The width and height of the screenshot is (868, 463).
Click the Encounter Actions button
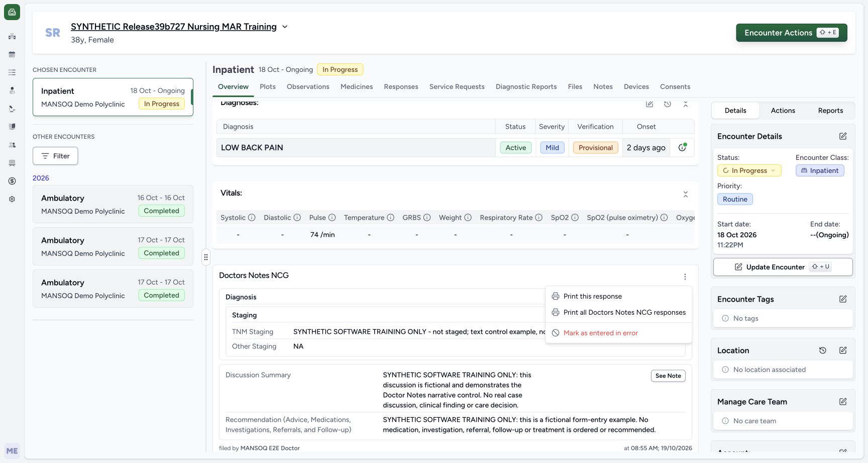pyautogui.click(x=792, y=33)
